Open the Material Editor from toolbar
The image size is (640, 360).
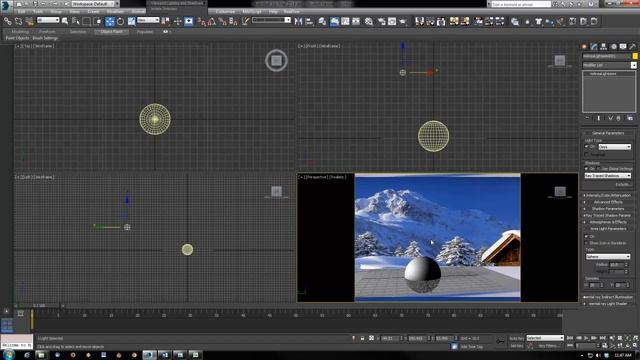[369, 21]
